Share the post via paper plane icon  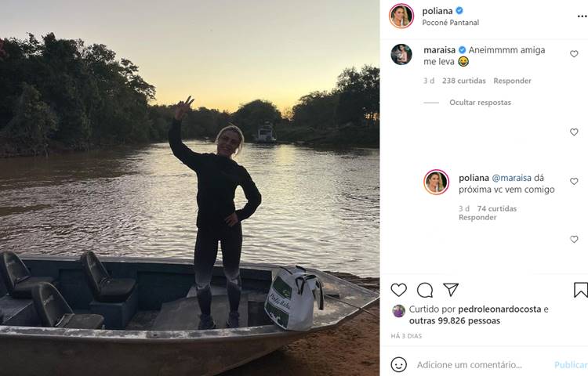pos(451,290)
